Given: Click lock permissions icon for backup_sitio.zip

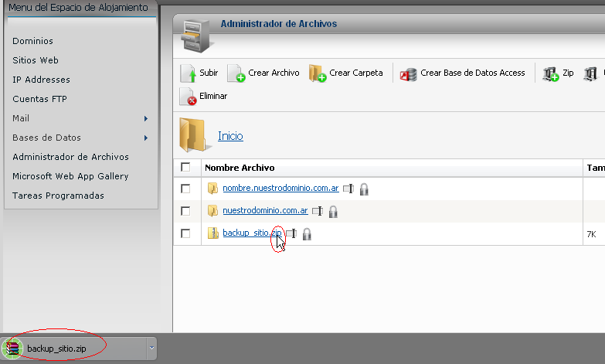Looking at the screenshot, I should [307, 234].
